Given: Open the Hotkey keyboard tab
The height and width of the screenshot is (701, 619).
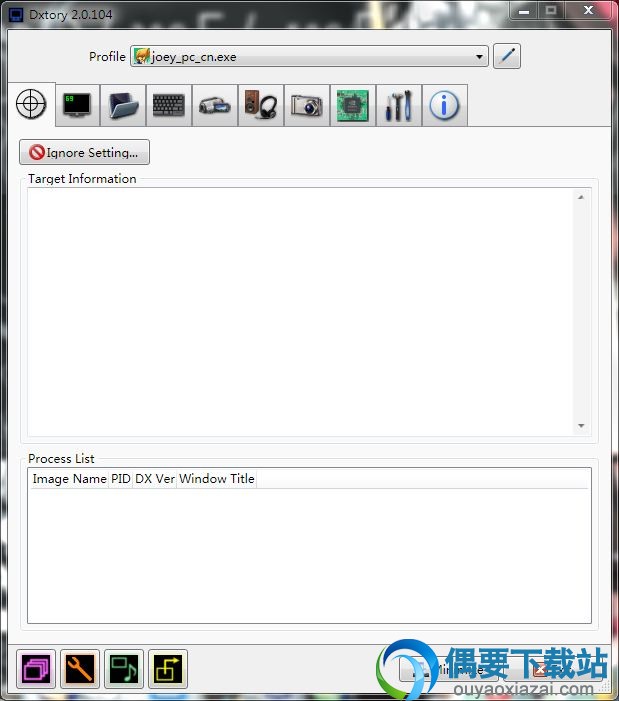Looking at the screenshot, I should pyautogui.click(x=169, y=106).
